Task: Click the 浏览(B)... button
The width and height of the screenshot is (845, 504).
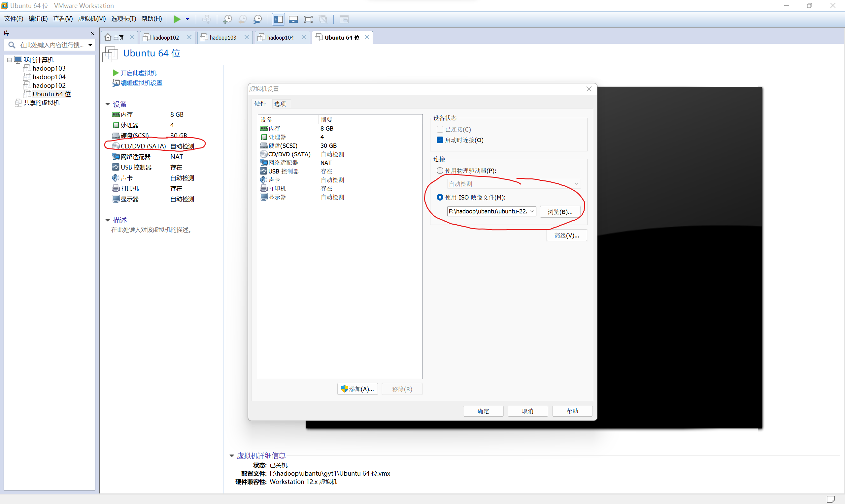Action: click(559, 211)
